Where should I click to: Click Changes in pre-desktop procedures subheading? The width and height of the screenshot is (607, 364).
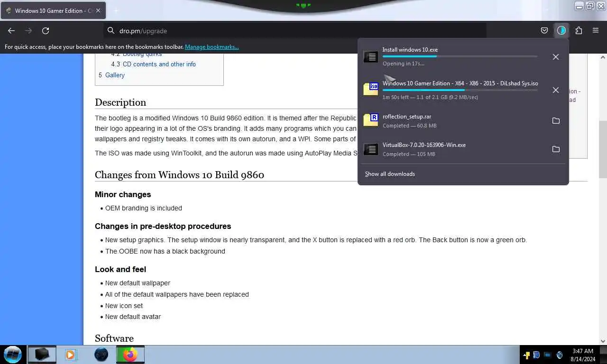click(163, 226)
